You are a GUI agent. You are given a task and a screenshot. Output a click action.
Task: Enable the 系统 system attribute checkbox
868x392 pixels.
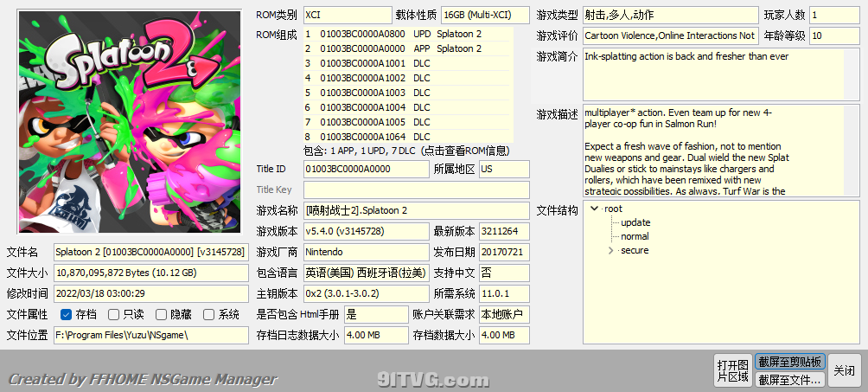[x=208, y=315]
